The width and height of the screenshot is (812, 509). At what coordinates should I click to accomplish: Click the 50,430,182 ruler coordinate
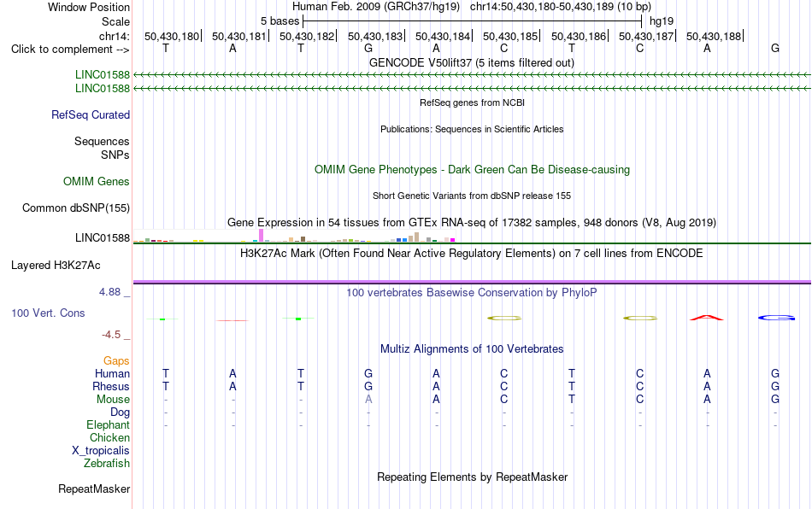point(307,36)
